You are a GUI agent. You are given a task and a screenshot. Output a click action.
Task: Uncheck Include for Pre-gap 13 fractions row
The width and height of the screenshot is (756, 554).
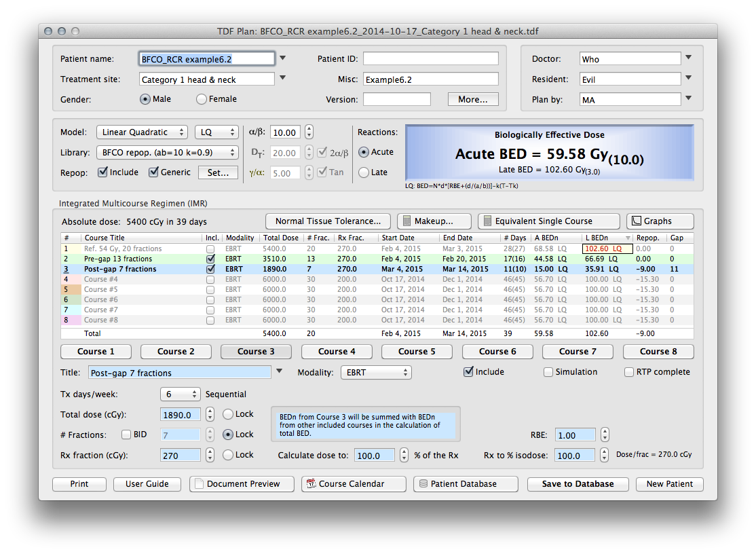(x=210, y=259)
